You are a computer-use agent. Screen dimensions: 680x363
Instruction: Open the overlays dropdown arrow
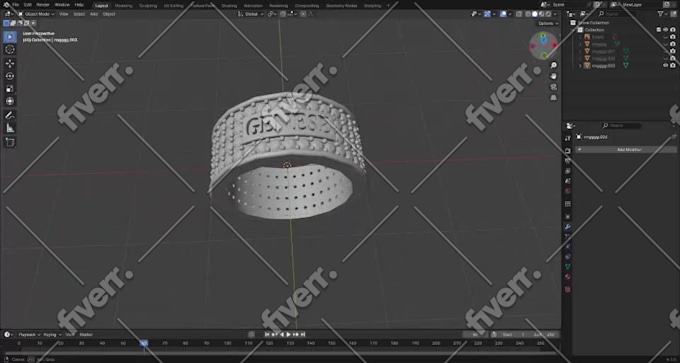pos(509,14)
